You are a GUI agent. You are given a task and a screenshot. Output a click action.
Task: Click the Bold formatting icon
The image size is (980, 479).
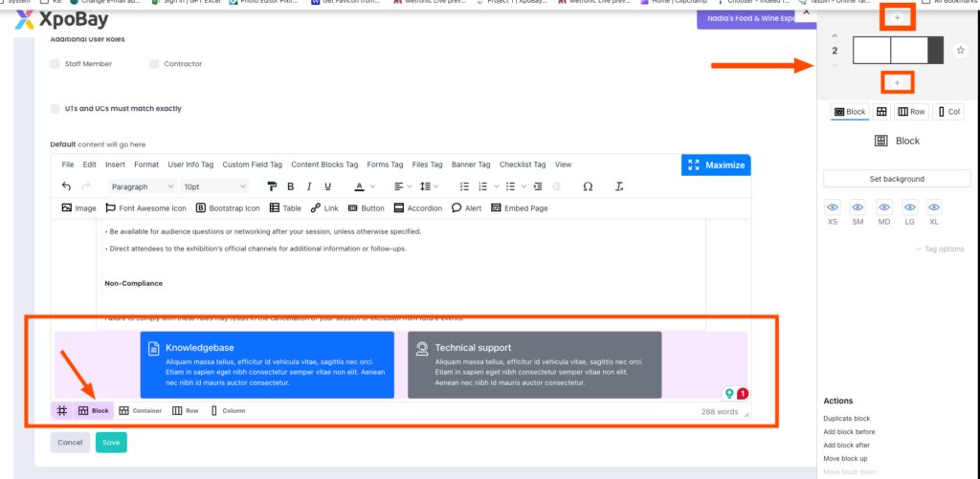pyautogui.click(x=291, y=186)
